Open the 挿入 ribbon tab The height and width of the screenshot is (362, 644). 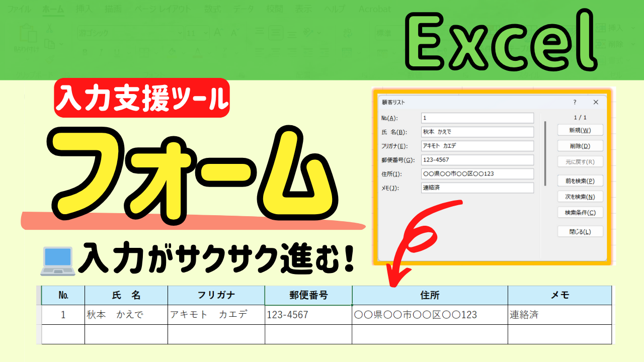click(x=83, y=9)
